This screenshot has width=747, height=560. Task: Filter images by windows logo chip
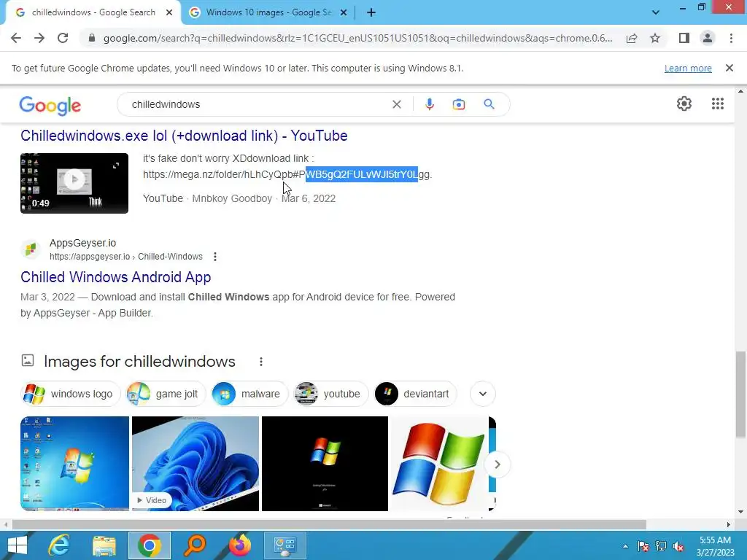[71, 394]
